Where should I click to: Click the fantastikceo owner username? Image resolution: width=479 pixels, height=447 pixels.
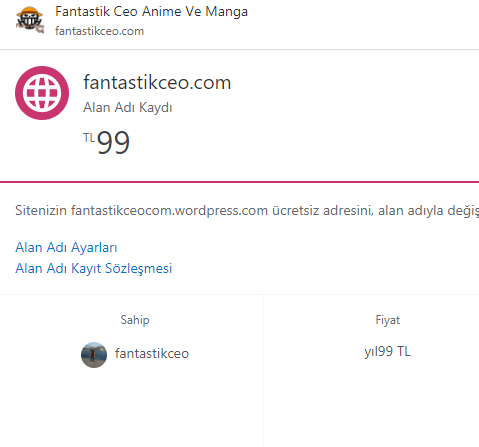coord(152,353)
